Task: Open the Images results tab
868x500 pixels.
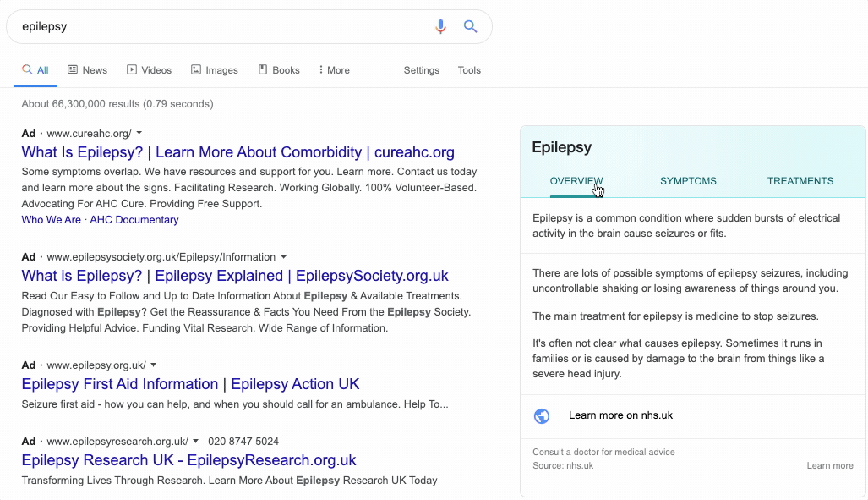Action: tap(214, 70)
